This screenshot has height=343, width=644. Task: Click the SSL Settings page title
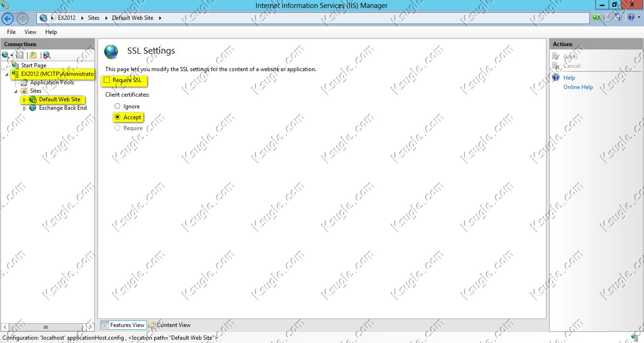tap(151, 51)
